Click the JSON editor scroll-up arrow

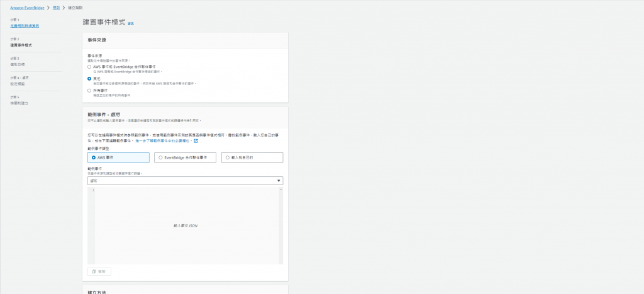[281, 189]
